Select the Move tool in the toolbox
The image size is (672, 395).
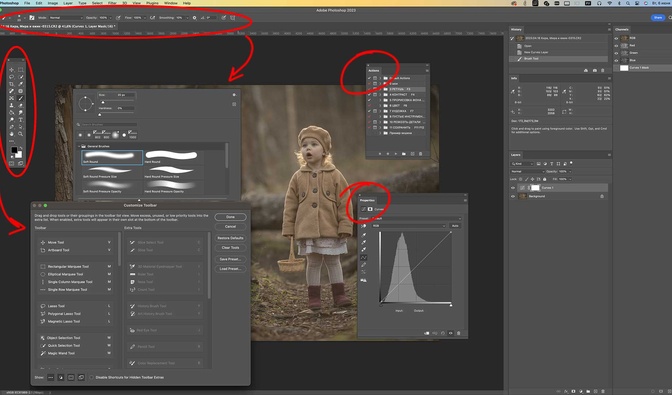click(x=12, y=70)
